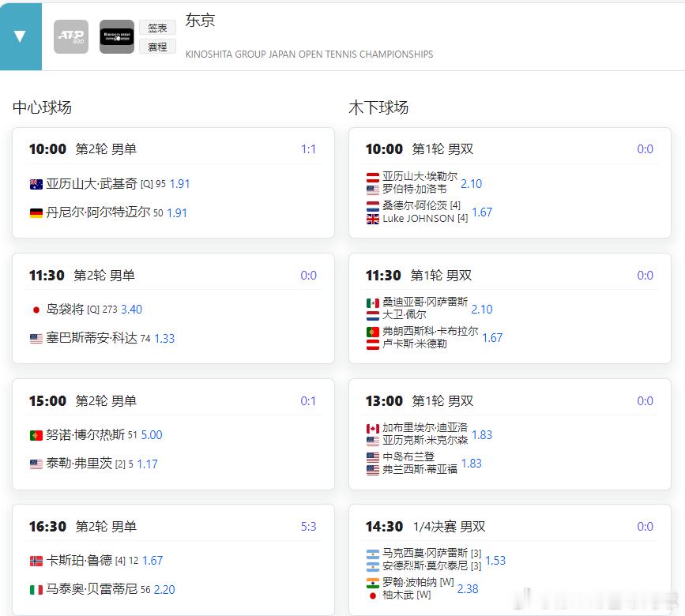Open player 丹尼尔·阿尔特迈尔
The width and height of the screenshot is (685, 616).
(x=98, y=212)
